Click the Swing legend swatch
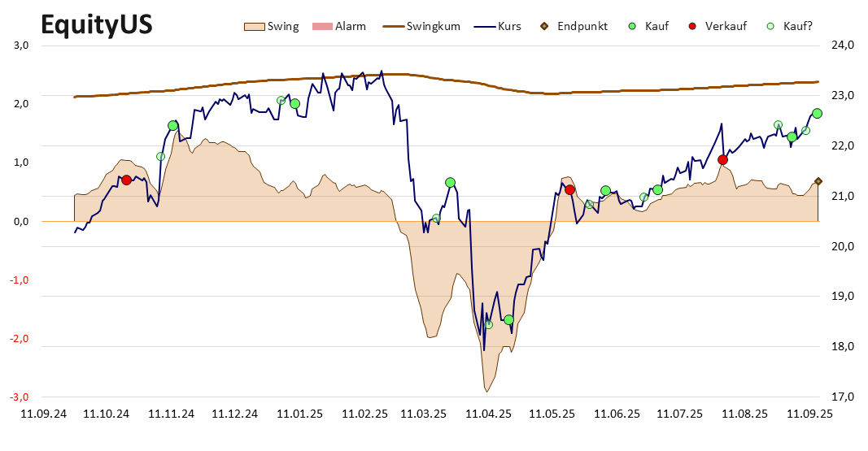This screenshot has height=451, width=868. [x=255, y=27]
